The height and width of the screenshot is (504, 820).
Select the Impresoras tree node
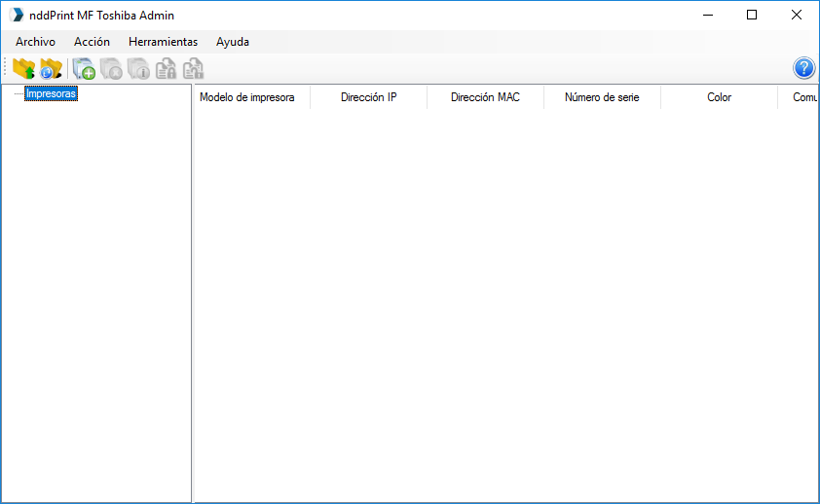[51, 94]
